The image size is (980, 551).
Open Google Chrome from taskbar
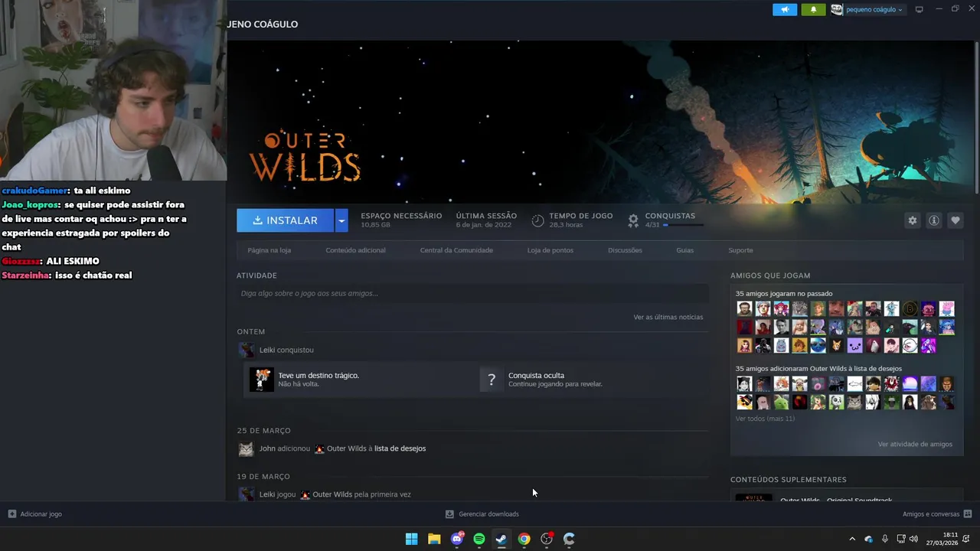point(524,539)
